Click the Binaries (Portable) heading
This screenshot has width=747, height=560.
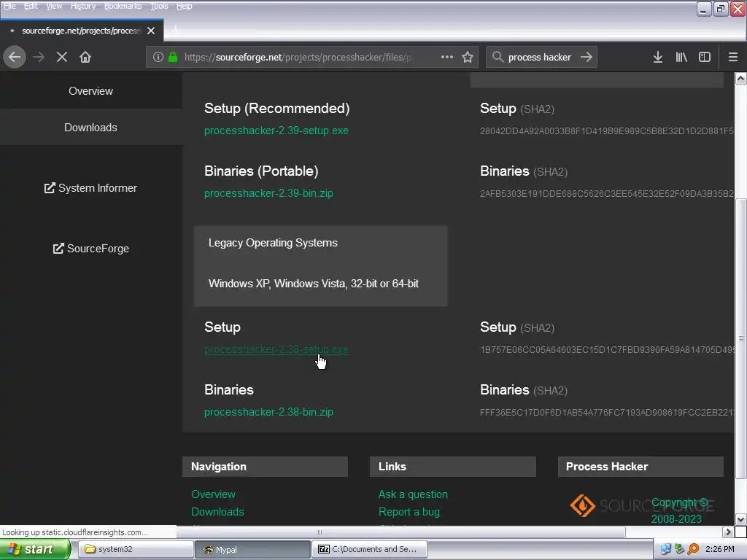(261, 171)
